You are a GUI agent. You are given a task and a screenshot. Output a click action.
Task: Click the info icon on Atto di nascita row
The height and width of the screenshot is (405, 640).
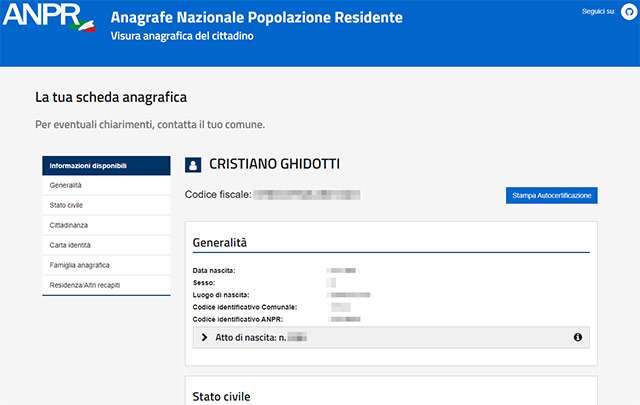pos(578,337)
